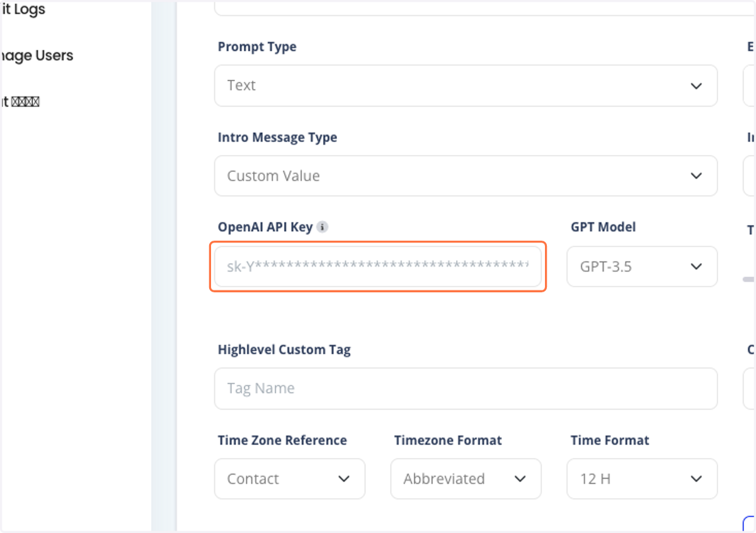
Task: Click the OpenAI API Key field
Action: (x=378, y=266)
